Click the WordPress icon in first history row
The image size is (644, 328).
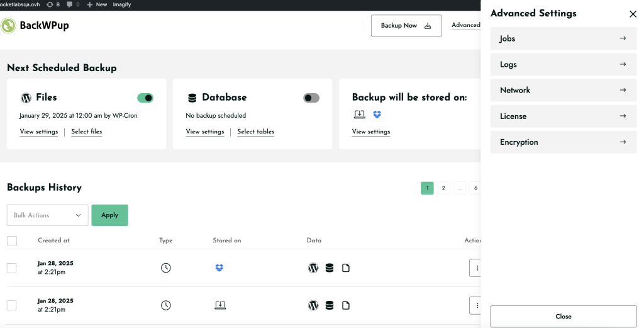[x=313, y=268]
